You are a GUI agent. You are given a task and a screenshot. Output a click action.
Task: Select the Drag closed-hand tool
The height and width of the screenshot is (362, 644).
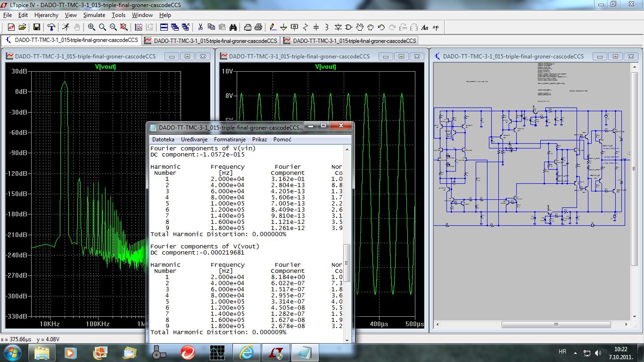pos(371,27)
